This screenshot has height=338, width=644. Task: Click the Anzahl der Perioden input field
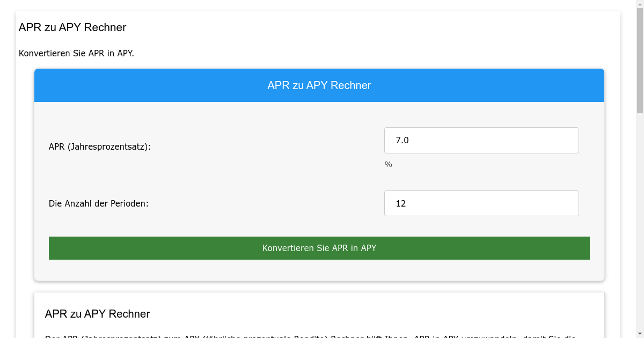tap(481, 203)
